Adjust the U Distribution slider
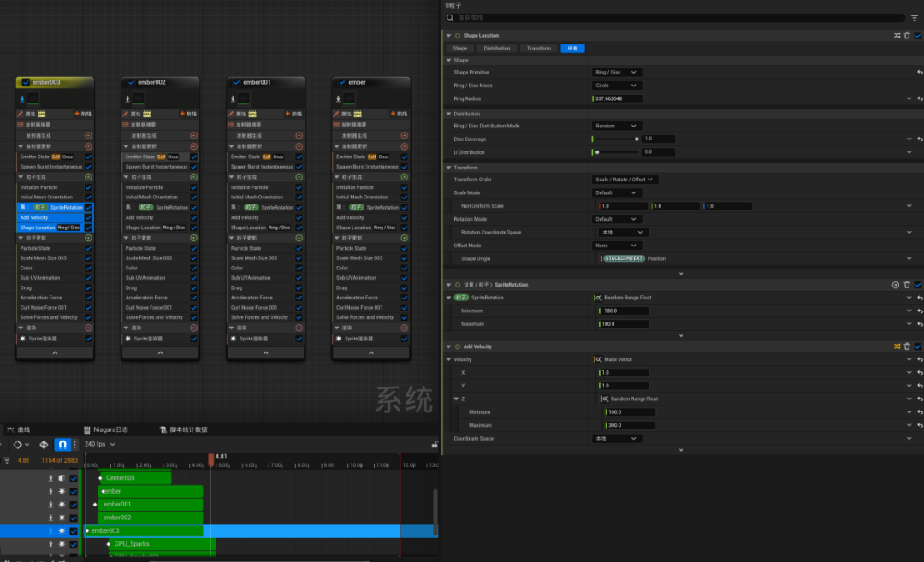This screenshot has height=562, width=924. (616, 152)
